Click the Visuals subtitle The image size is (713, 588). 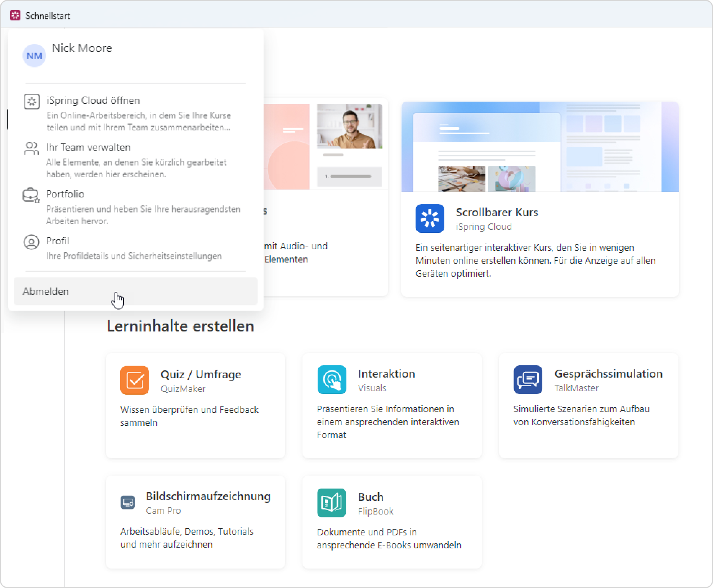[372, 388]
